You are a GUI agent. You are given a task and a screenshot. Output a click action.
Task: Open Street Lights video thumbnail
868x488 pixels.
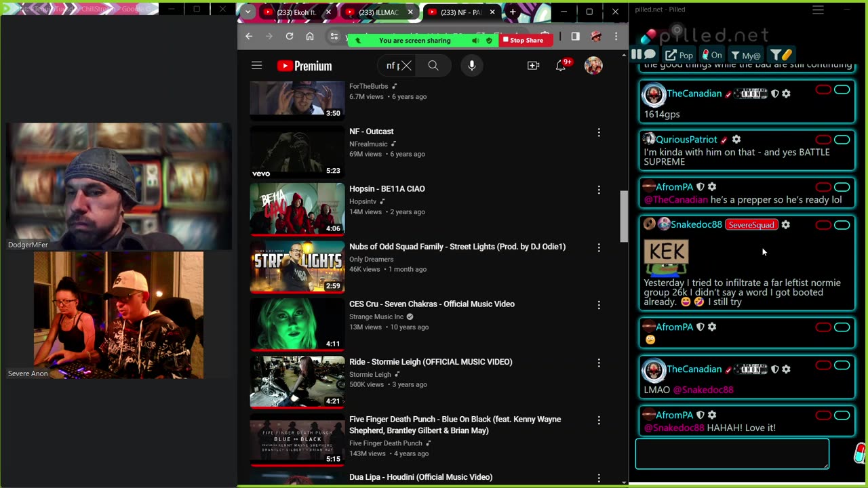(297, 266)
